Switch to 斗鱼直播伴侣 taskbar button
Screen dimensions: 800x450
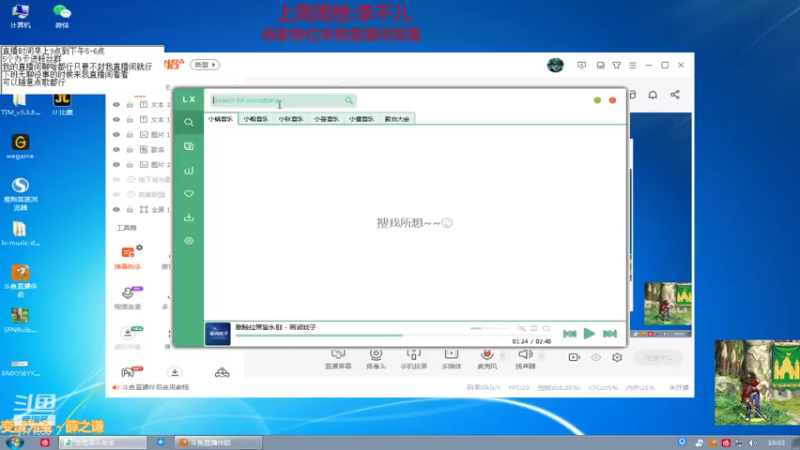[x=218, y=442]
